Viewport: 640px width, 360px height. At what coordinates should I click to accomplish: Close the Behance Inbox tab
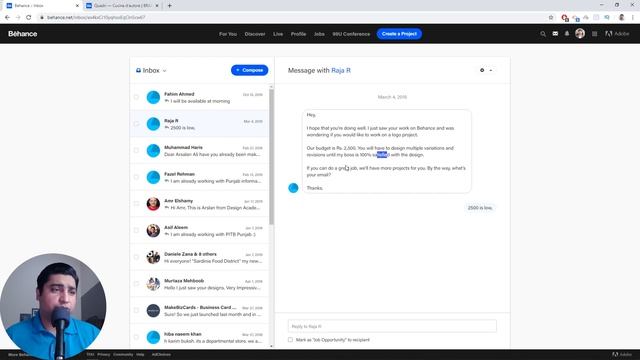point(77,6)
